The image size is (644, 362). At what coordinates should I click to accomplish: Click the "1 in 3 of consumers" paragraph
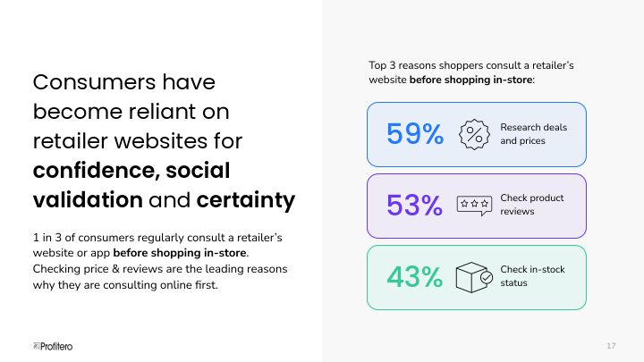(x=160, y=261)
